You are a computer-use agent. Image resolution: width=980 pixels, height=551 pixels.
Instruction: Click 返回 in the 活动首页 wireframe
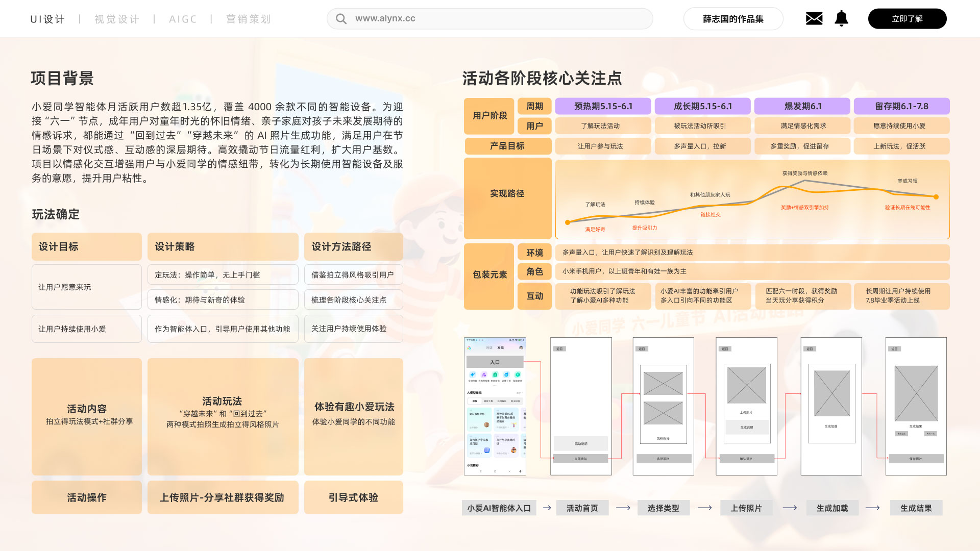(x=559, y=349)
